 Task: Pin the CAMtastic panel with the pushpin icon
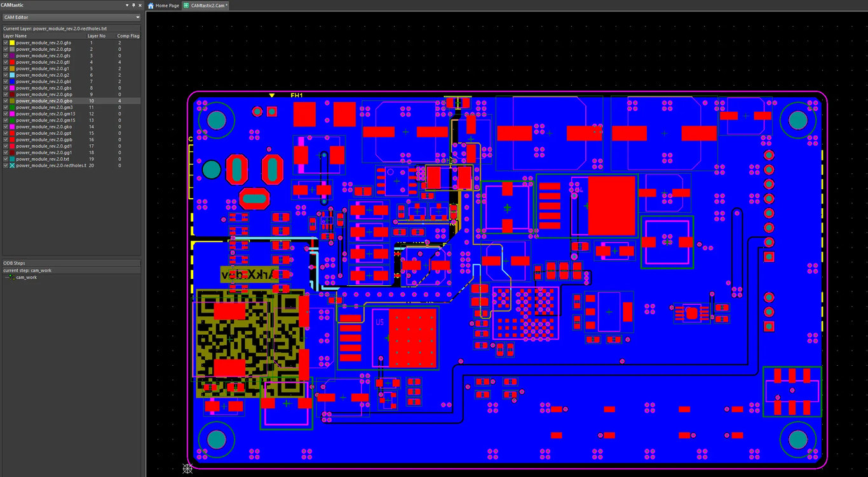[133, 5]
